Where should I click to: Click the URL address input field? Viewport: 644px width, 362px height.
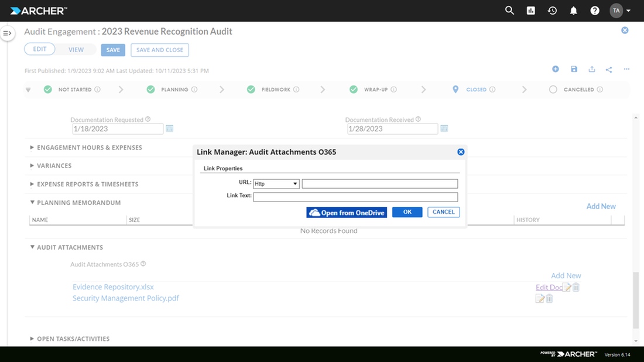[379, 184]
